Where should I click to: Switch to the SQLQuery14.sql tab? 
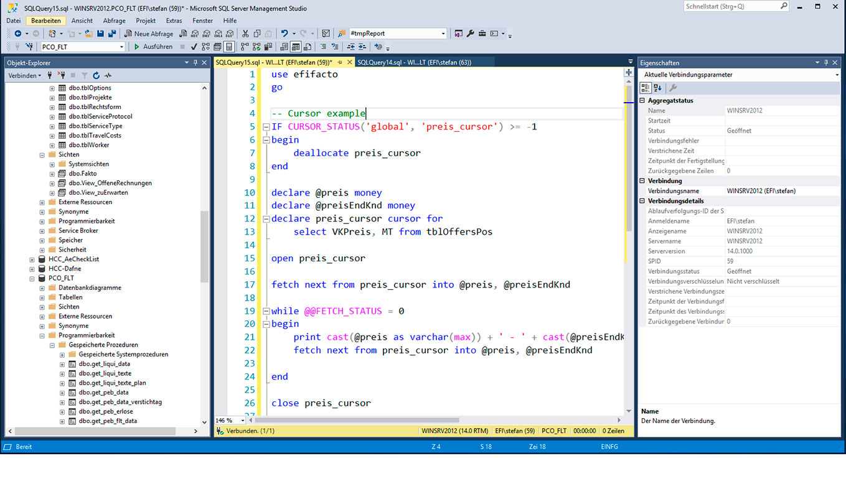click(414, 62)
